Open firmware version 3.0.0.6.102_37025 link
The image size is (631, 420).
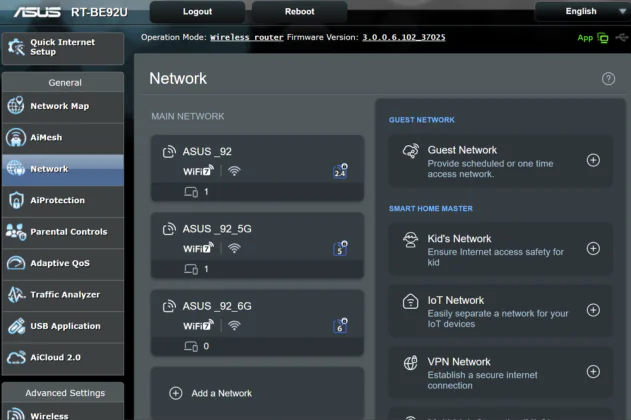(x=404, y=37)
